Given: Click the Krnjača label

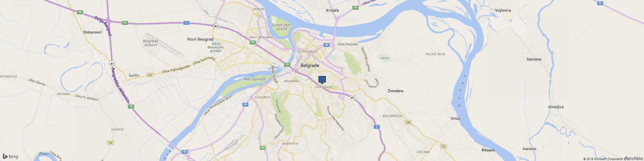Looking at the screenshot, I should click(332, 11).
